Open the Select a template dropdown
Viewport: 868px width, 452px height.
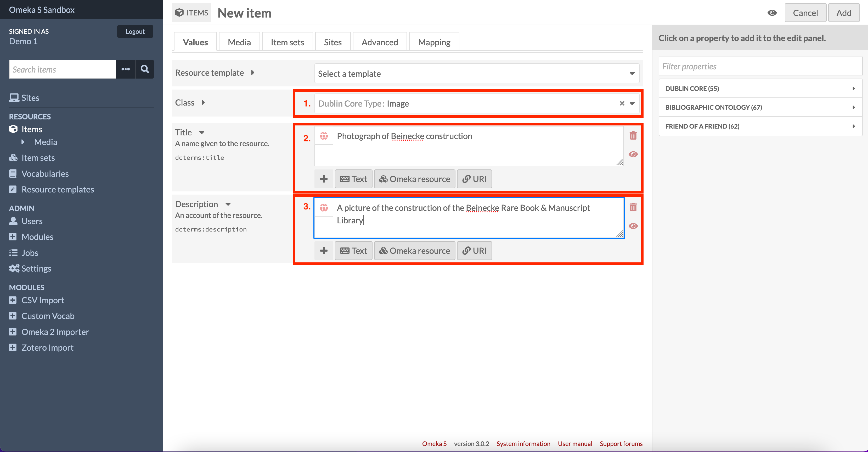click(x=476, y=74)
